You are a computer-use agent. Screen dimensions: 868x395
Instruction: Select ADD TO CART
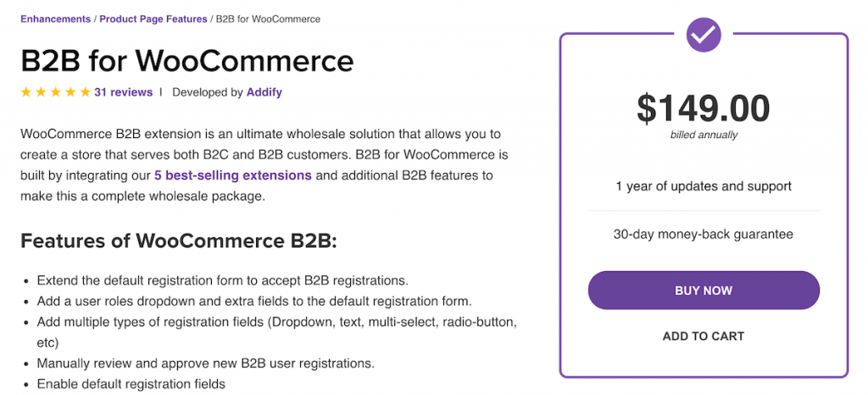704,336
